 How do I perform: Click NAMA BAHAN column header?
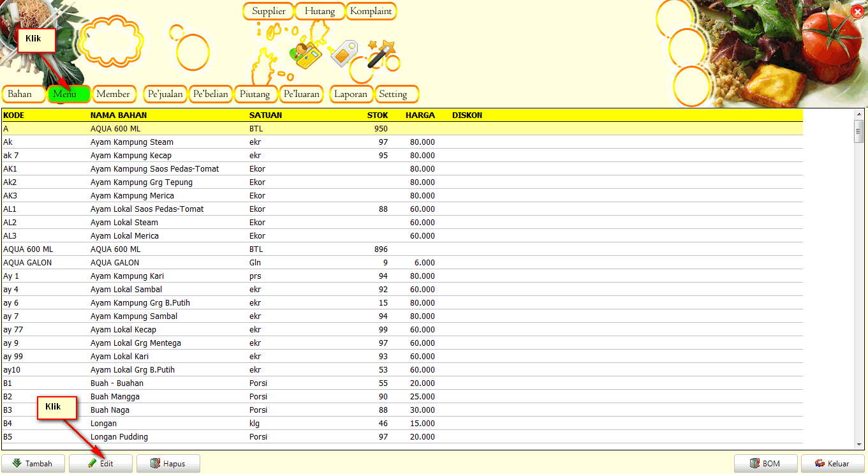click(x=119, y=115)
